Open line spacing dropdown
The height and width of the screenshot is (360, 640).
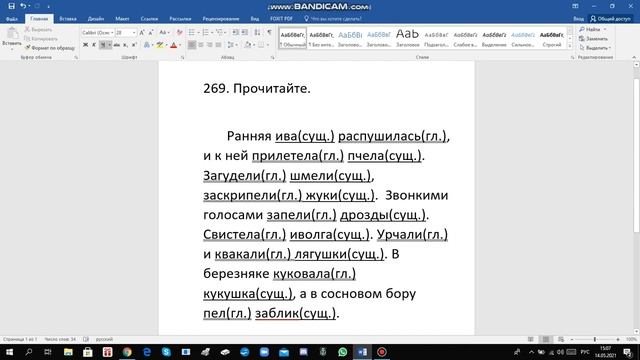coord(232,45)
